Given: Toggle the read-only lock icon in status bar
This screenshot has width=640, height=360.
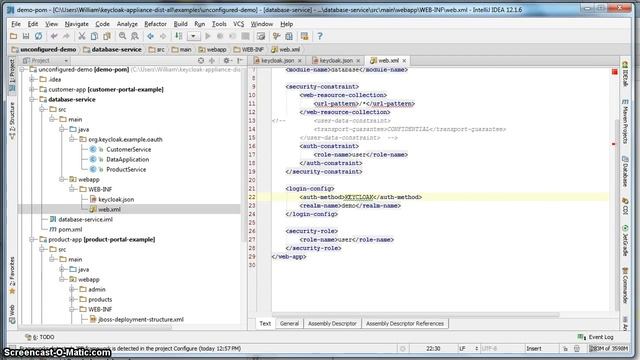Looking at the screenshot, I should [x=565, y=349].
